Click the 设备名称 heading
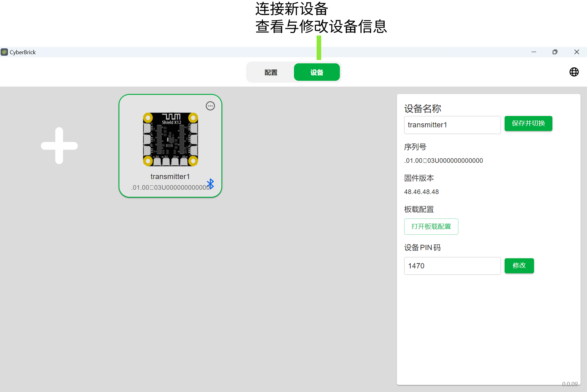This screenshot has width=587, height=392. click(423, 109)
